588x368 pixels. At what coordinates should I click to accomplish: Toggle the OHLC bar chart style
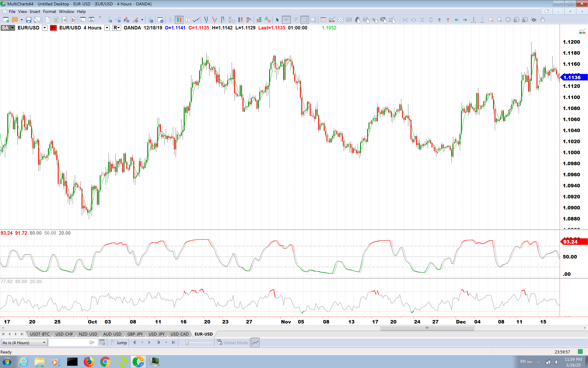click(x=170, y=20)
